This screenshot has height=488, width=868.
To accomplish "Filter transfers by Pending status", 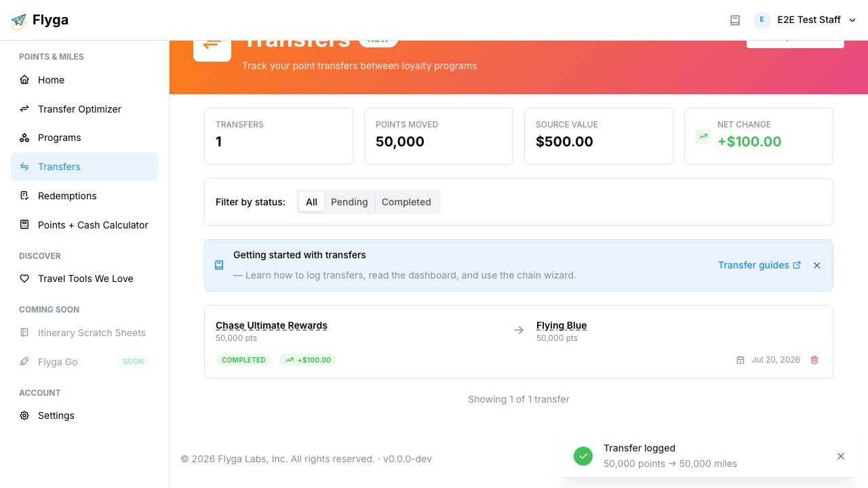I will click(349, 202).
